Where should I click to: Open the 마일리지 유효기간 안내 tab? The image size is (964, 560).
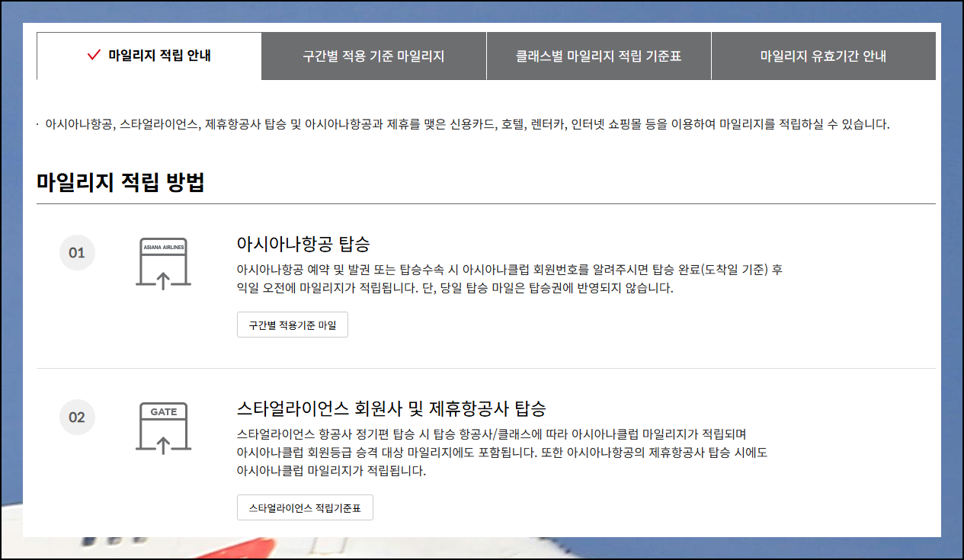click(824, 56)
